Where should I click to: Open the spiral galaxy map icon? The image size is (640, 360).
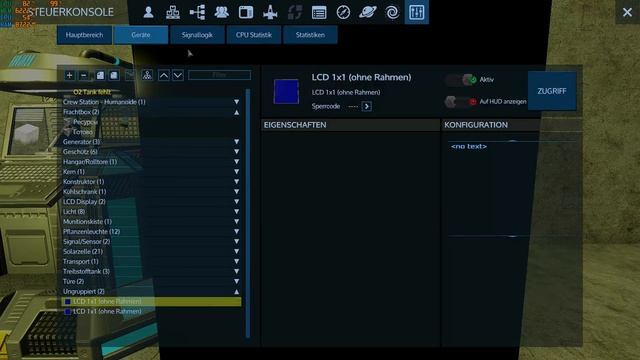coord(392,12)
